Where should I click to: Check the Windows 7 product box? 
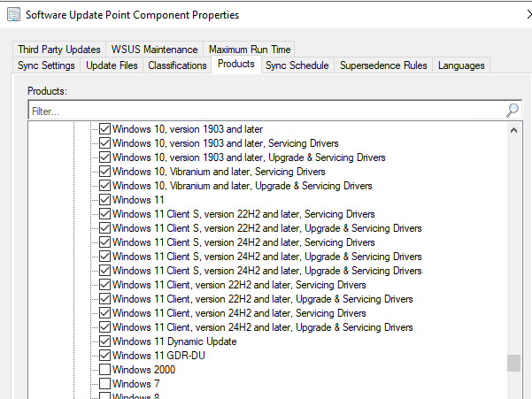(104, 384)
